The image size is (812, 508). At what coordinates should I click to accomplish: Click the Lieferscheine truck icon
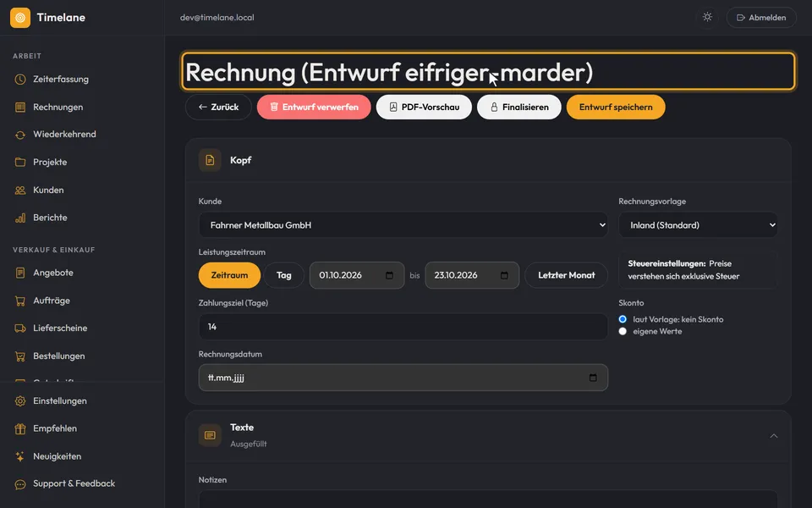[x=20, y=329]
